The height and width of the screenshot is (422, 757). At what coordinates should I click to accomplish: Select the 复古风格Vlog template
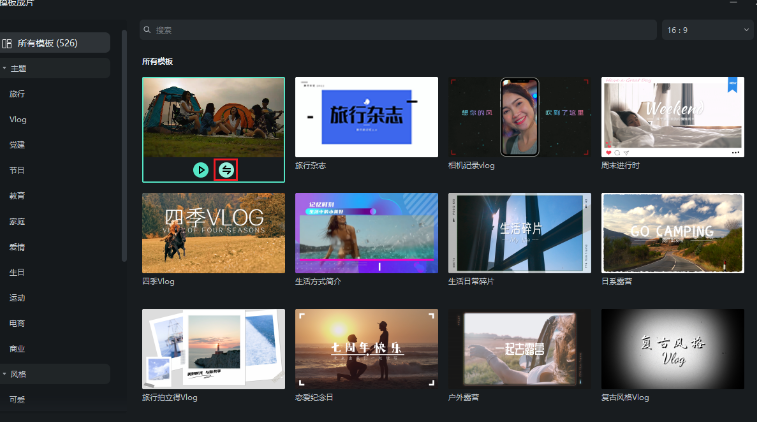click(672, 348)
